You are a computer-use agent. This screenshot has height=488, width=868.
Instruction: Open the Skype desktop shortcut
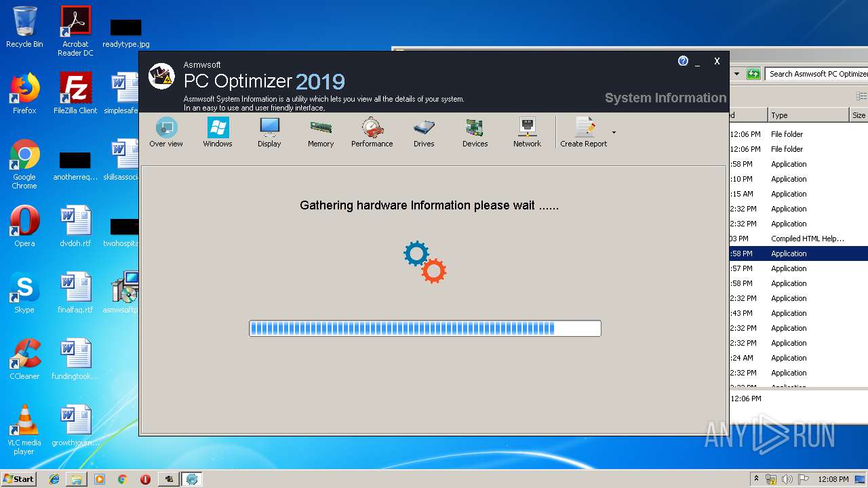[24, 293]
